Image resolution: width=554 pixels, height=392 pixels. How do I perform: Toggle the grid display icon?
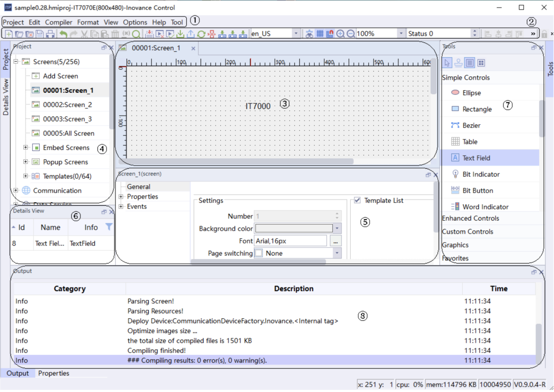(320, 34)
